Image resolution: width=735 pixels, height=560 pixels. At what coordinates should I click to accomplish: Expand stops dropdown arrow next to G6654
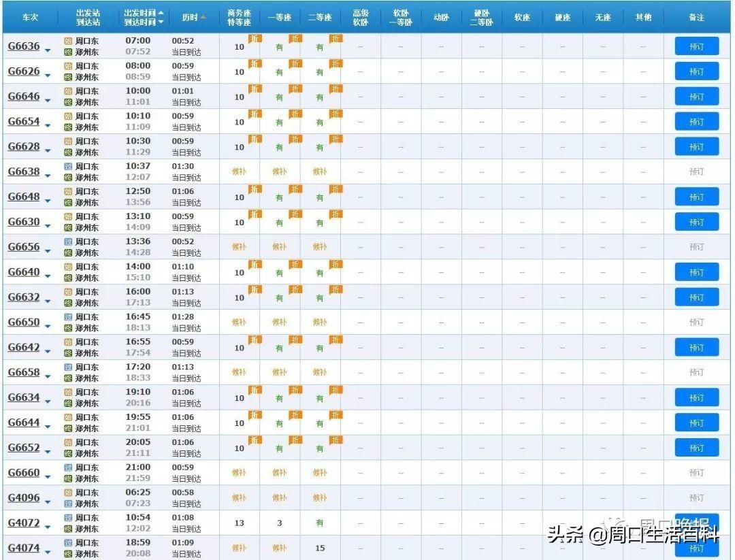click(x=48, y=125)
